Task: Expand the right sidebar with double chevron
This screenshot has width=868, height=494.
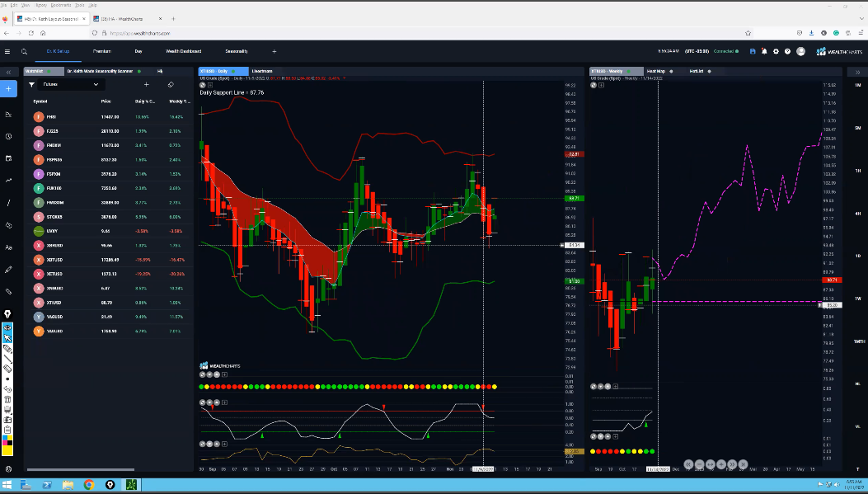Action: 857,72
